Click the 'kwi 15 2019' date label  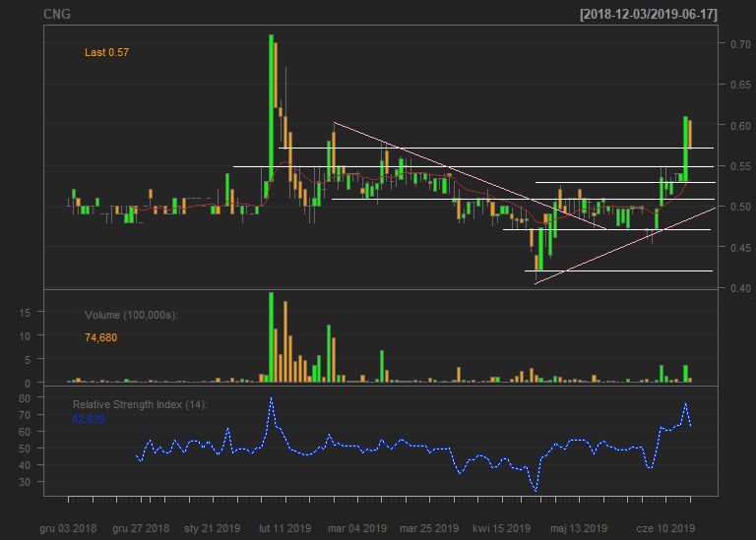tap(501, 528)
